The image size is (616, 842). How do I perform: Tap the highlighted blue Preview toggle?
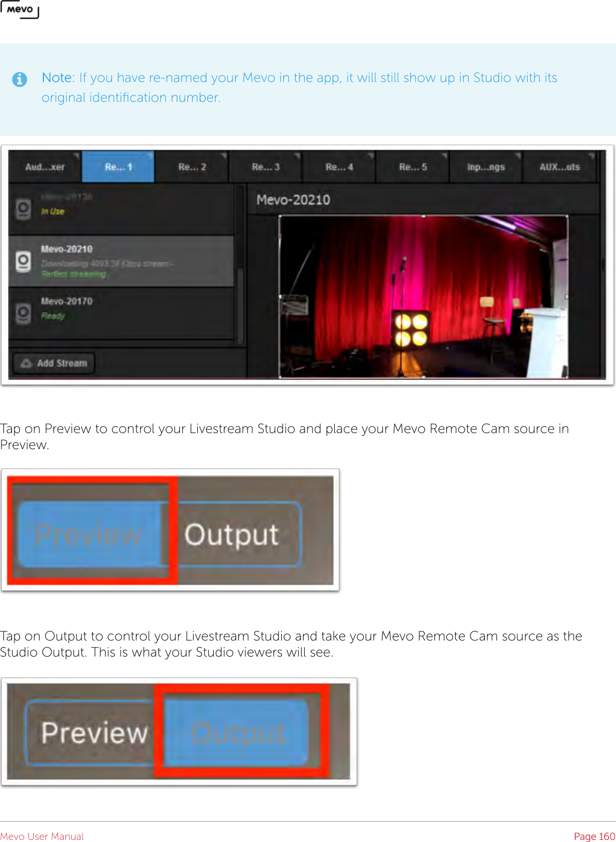pos(89,534)
